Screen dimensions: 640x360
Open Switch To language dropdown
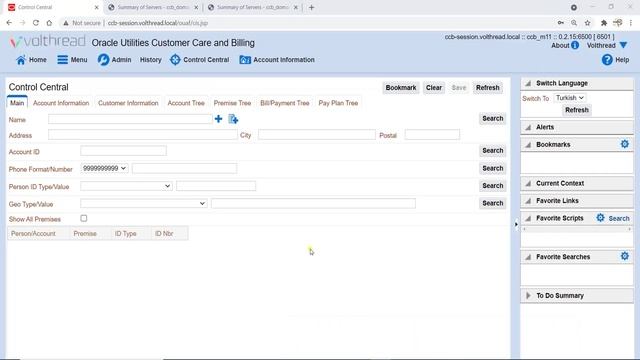[x=569, y=98]
